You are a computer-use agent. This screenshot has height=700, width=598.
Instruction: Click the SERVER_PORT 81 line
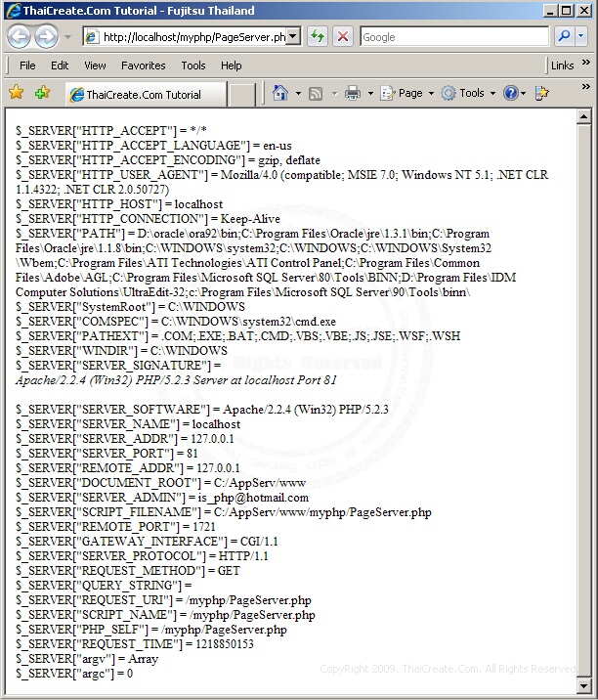tap(107, 454)
